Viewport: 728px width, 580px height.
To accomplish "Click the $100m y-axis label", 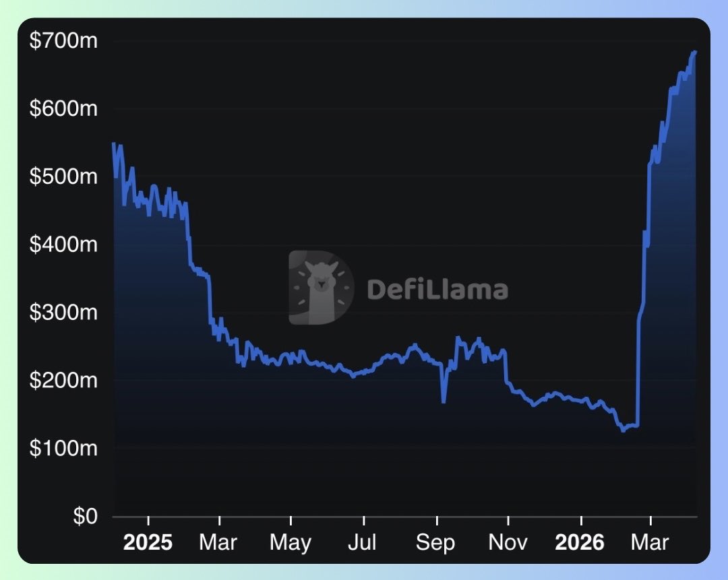I will click(63, 448).
